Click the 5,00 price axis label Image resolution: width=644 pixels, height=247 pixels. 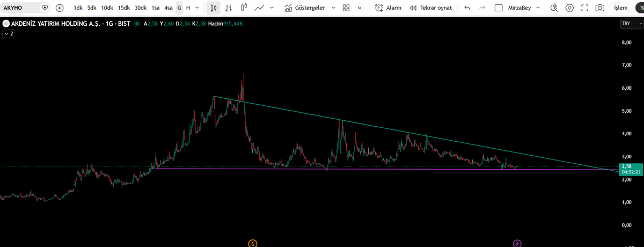[626, 111]
